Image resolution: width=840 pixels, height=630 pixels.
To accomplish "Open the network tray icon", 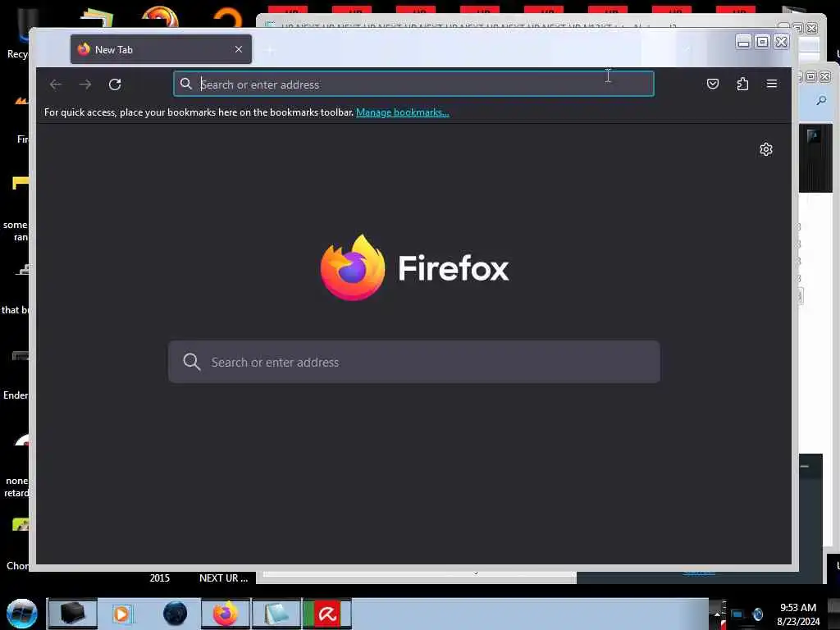I will (737, 614).
